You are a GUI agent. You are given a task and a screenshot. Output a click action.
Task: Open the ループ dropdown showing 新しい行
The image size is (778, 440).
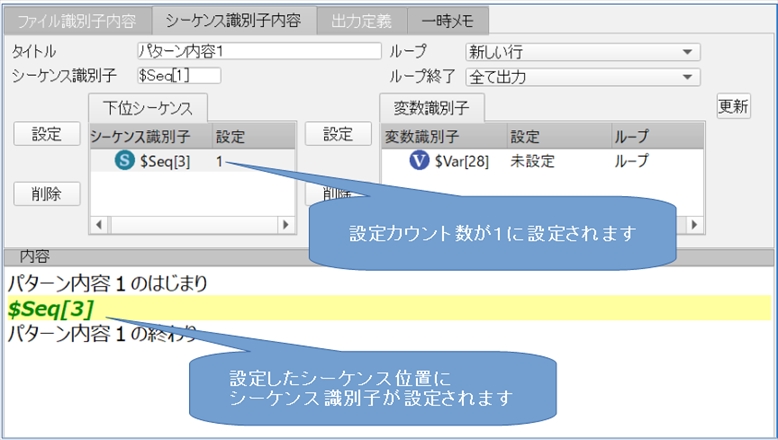[582, 52]
